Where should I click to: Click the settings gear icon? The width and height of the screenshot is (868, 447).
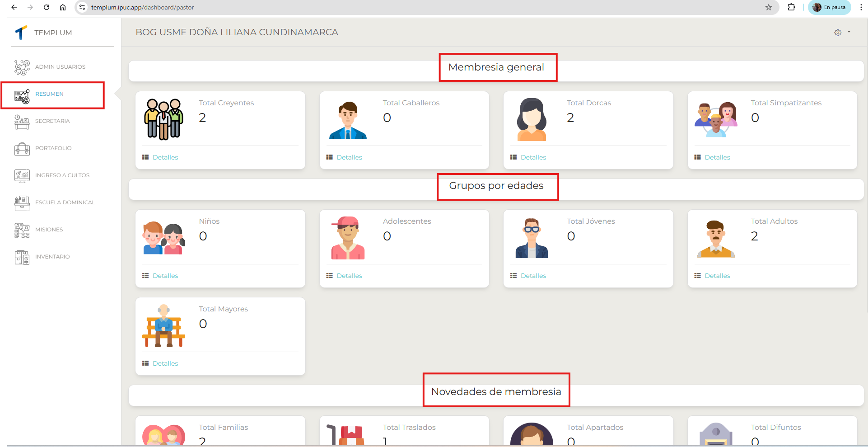(x=838, y=33)
